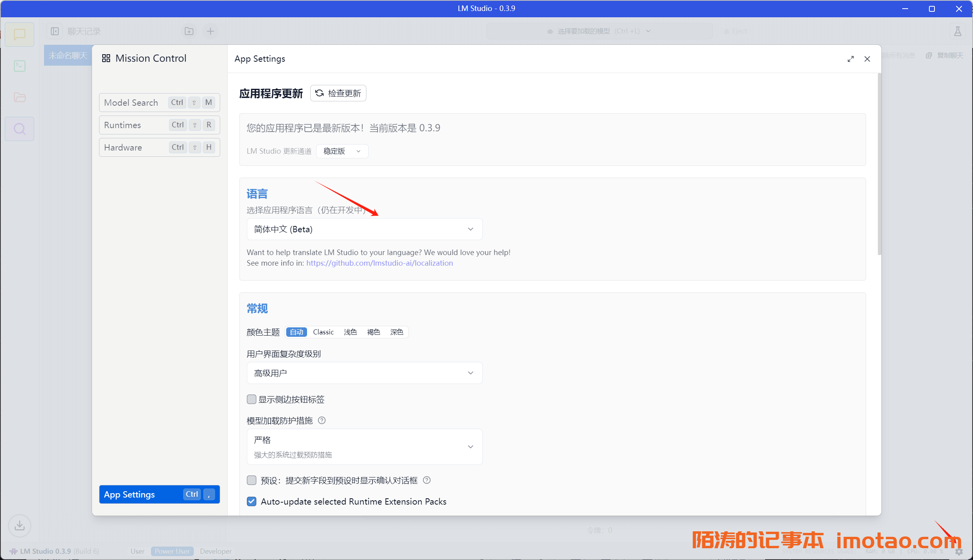This screenshot has height=560, width=973.
Task: Open the 简体中文 (Beta) language dropdown
Action: (x=364, y=229)
